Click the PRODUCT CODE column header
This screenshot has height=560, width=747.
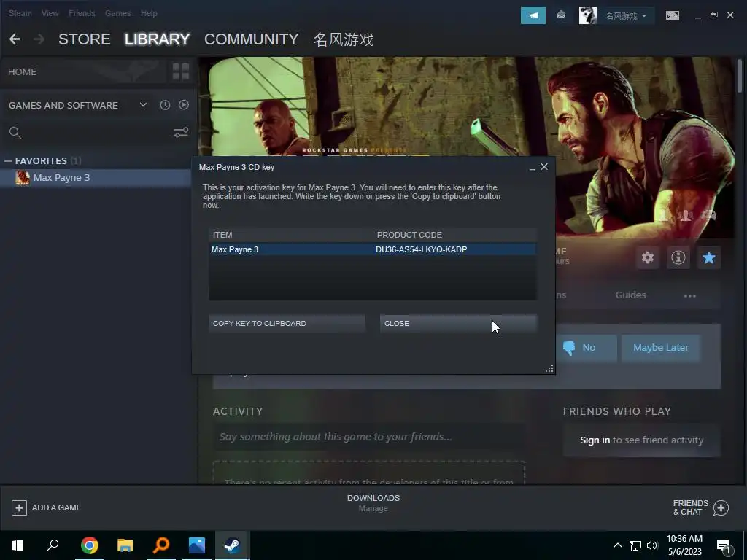click(x=455, y=235)
